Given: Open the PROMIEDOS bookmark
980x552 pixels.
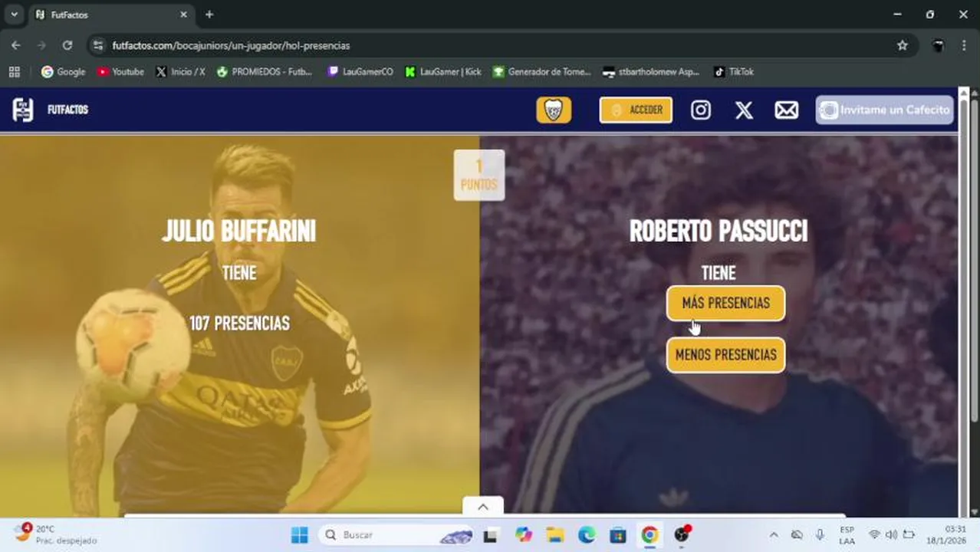Looking at the screenshot, I should (265, 71).
